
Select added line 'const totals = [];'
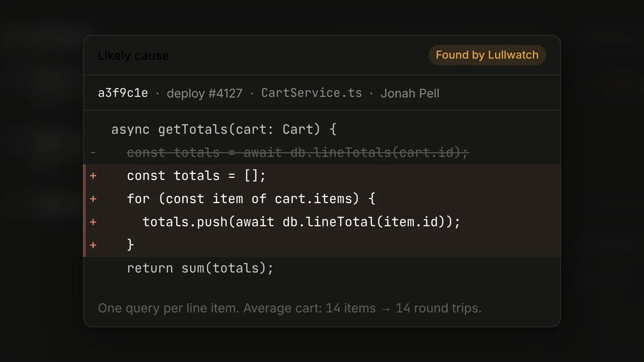(322, 176)
